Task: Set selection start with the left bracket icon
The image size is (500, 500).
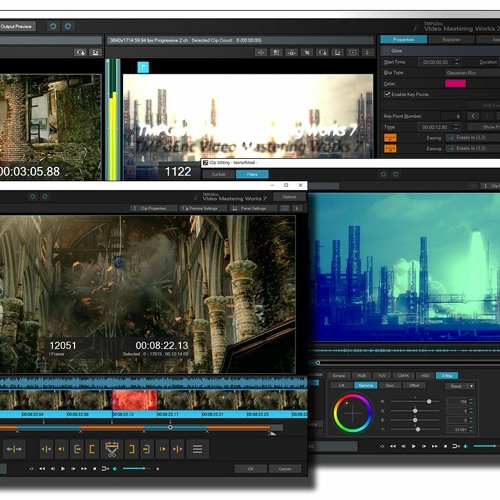Action: [92, 449]
